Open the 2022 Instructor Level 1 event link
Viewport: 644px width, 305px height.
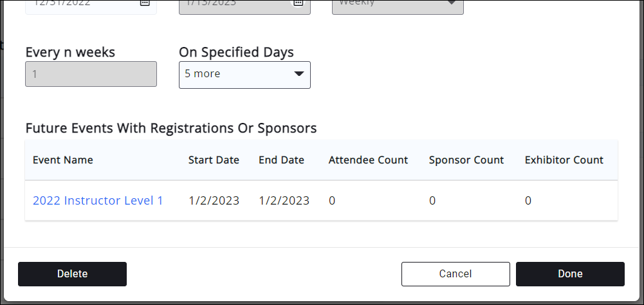pos(98,201)
